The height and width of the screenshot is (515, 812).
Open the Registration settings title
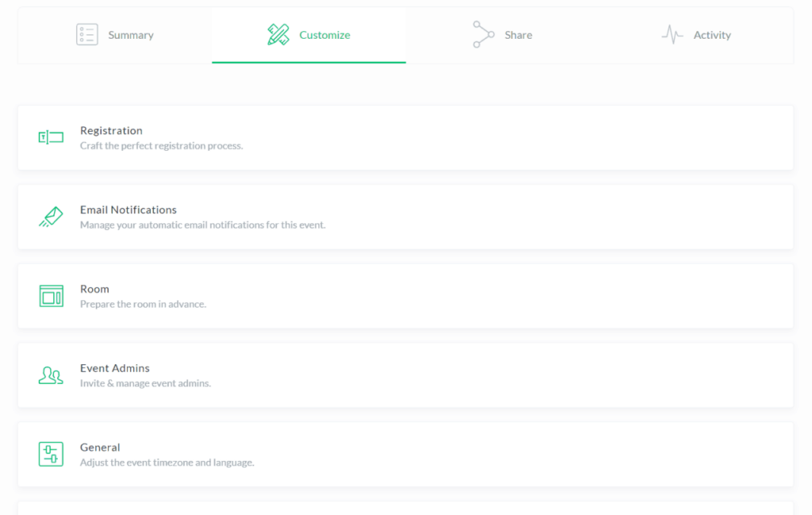(x=111, y=130)
